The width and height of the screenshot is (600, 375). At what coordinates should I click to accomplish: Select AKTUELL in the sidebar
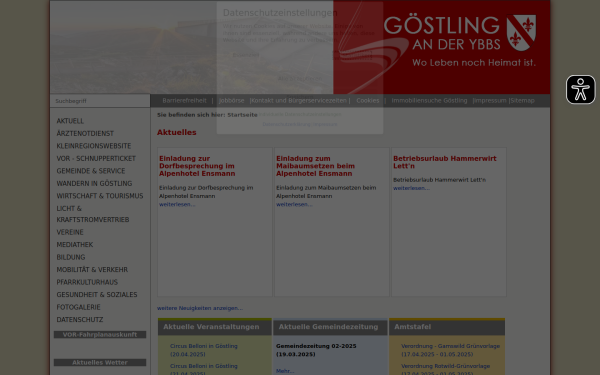point(70,121)
